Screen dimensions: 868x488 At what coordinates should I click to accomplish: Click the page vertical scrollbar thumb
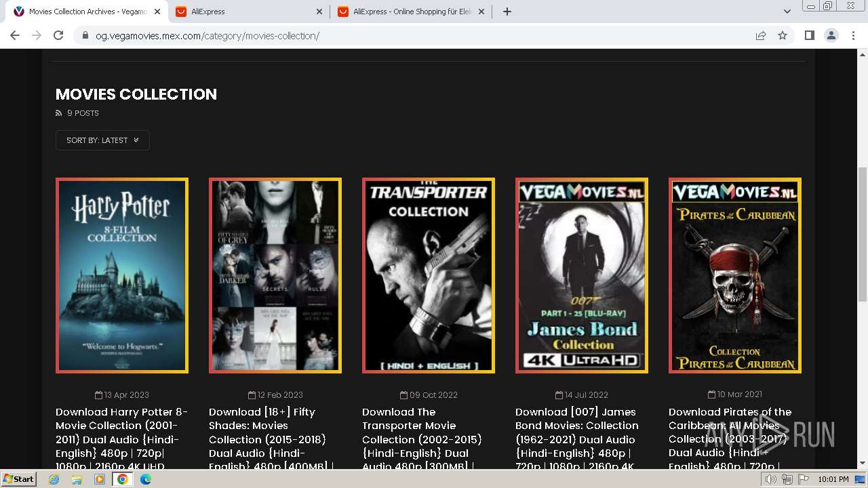click(x=862, y=234)
